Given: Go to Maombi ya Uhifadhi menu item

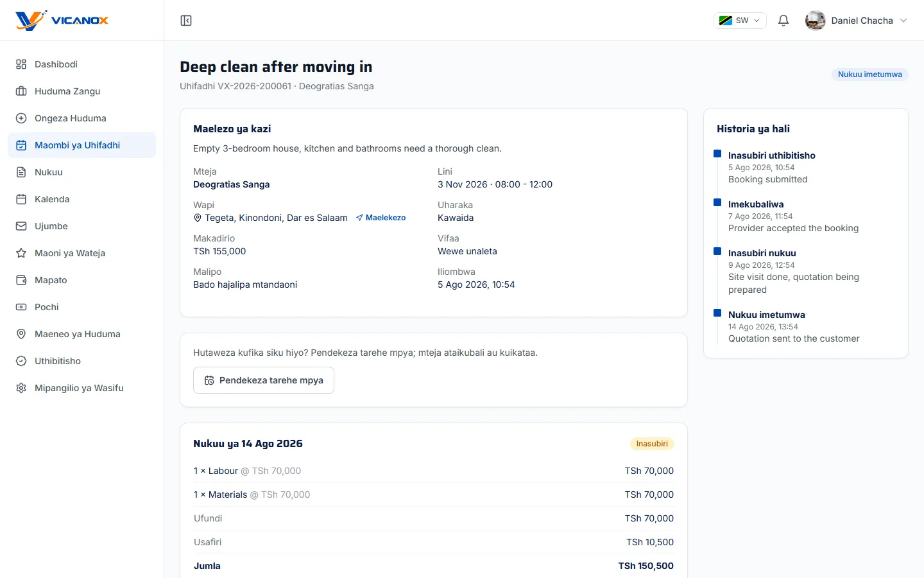Looking at the screenshot, I should (x=81, y=145).
